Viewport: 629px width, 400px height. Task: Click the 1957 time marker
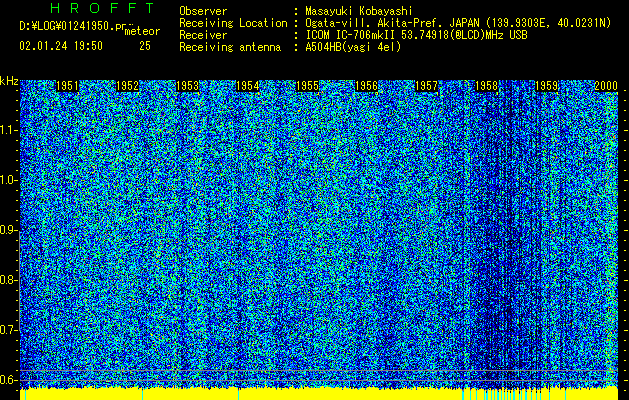(426, 86)
